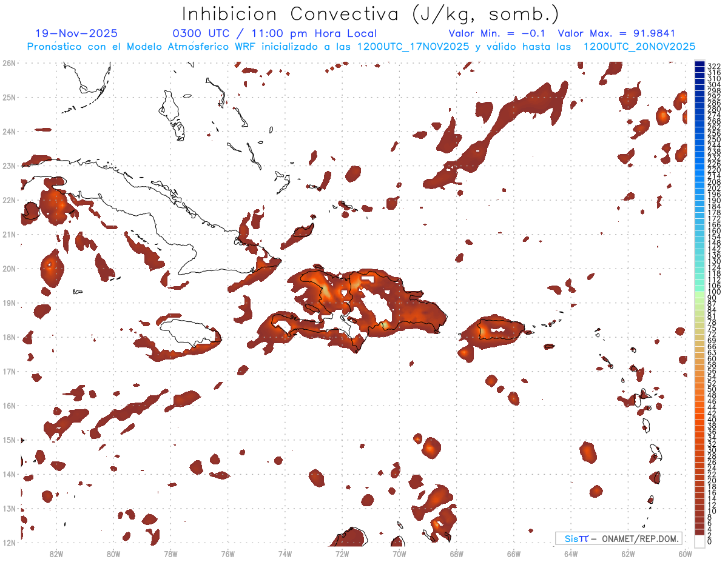Click the title "Inhibicion Convectiva (J/kg, somb.)"

pos(371,14)
